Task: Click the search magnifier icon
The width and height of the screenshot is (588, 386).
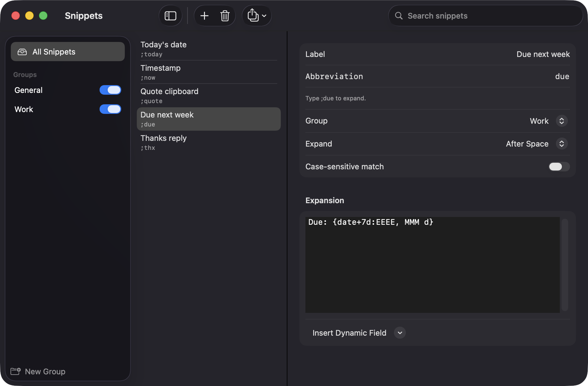Action: click(x=399, y=16)
